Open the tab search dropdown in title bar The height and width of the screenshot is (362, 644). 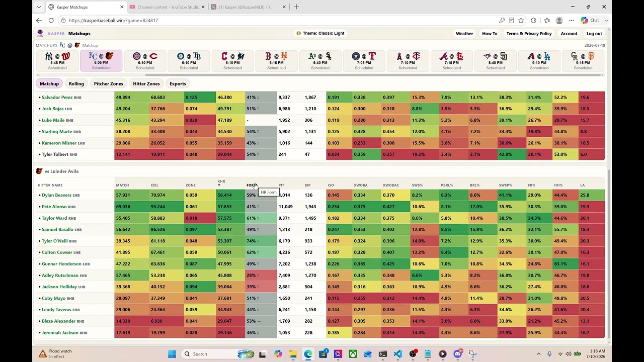39,7
